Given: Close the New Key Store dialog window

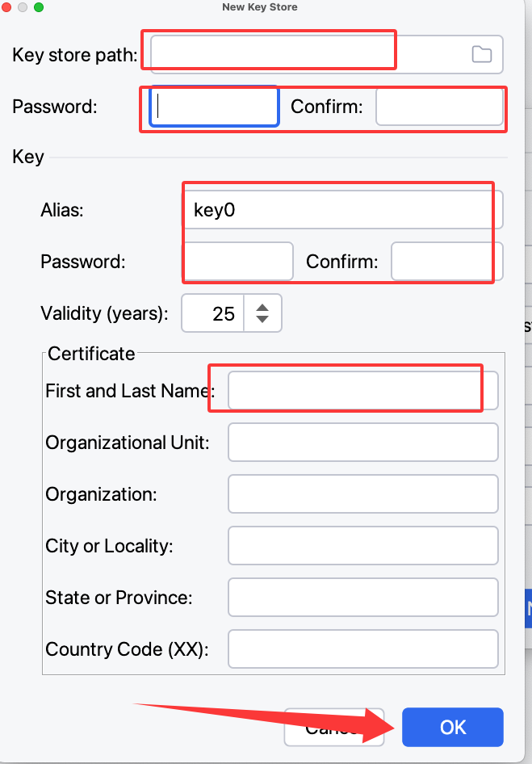Looking at the screenshot, I should click(6, 7).
